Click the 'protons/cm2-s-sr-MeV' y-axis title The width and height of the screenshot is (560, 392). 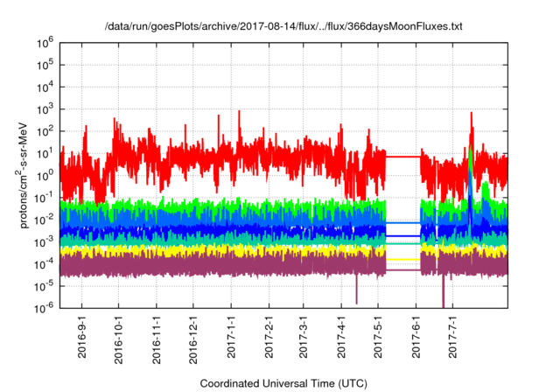[22, 175]
